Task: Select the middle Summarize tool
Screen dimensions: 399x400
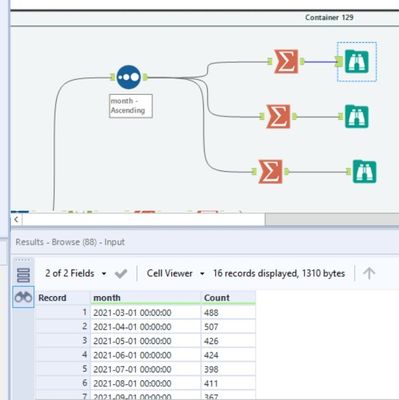Action: tap(278, 116)
